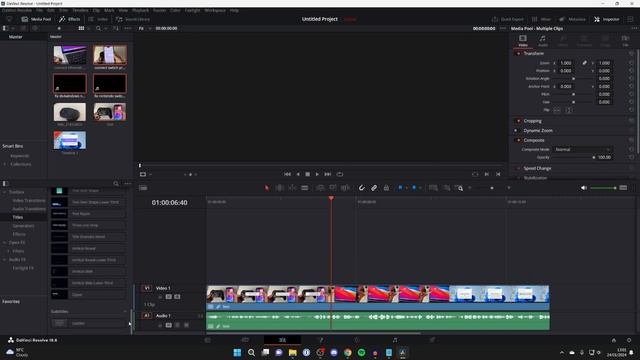Select the arrow Selection Mode tool
This screenshot has width=640, height=360.
267,188
